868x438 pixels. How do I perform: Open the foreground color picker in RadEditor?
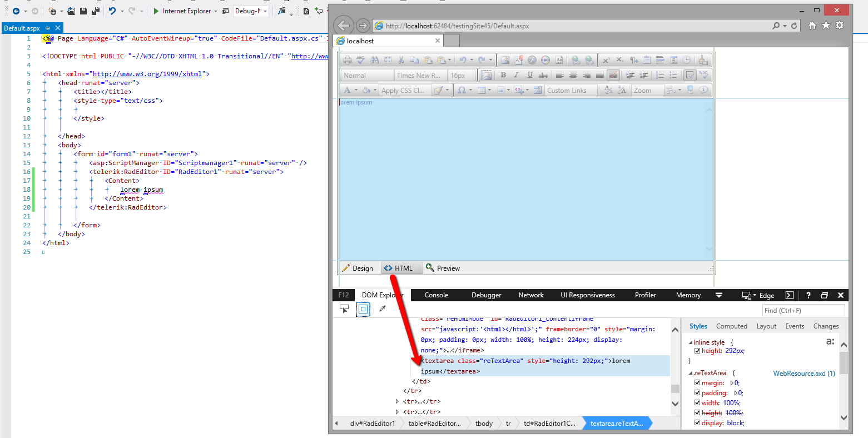pos(350,90)
